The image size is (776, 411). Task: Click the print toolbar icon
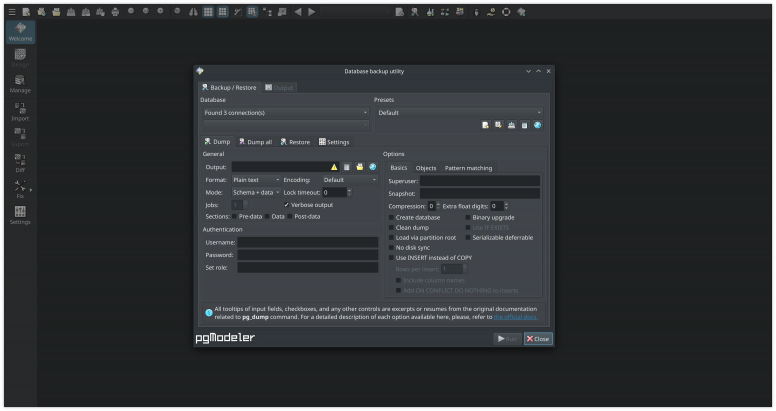(115, 12)
